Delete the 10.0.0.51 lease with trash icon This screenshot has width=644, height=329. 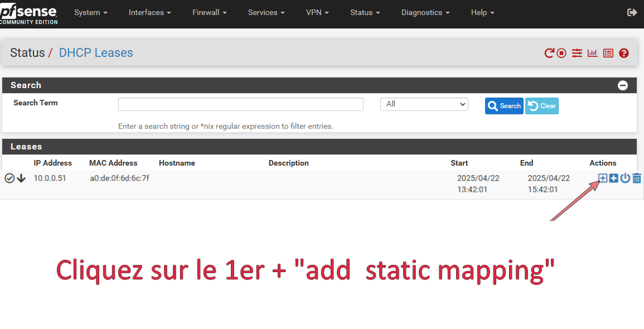coord(637,178)
